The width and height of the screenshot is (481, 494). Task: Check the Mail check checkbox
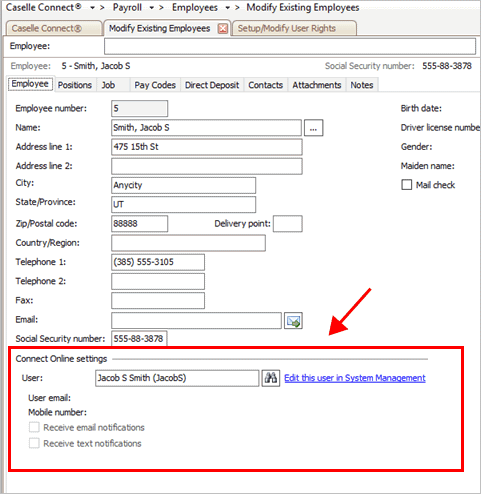coord(406,185)
